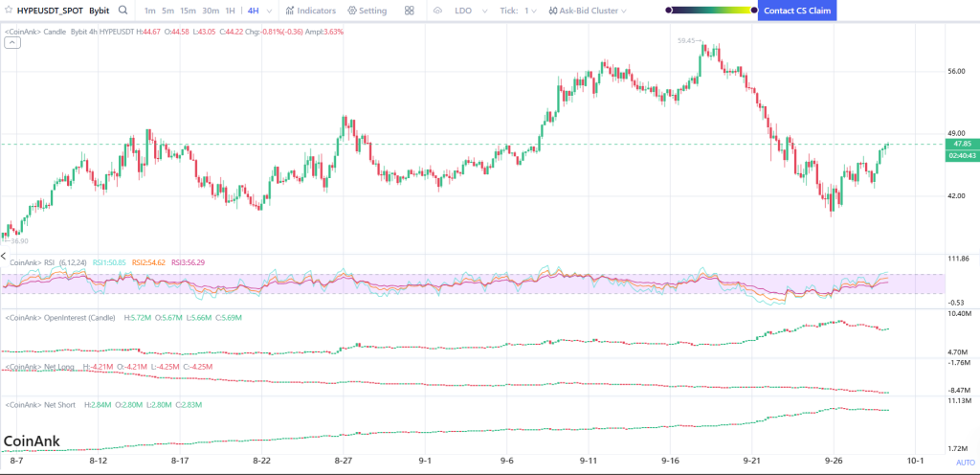Open symbol search magnifier icon

pos(123,11)
